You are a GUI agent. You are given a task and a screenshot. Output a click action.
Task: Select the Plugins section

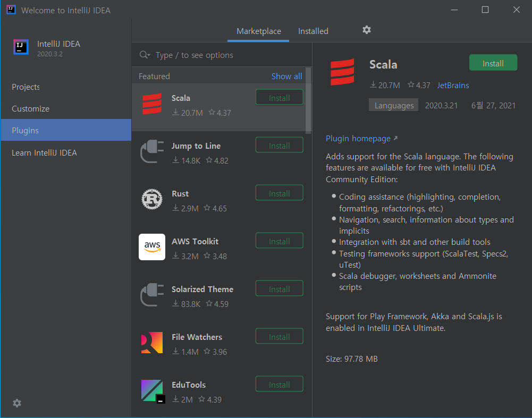click(66, 130)
